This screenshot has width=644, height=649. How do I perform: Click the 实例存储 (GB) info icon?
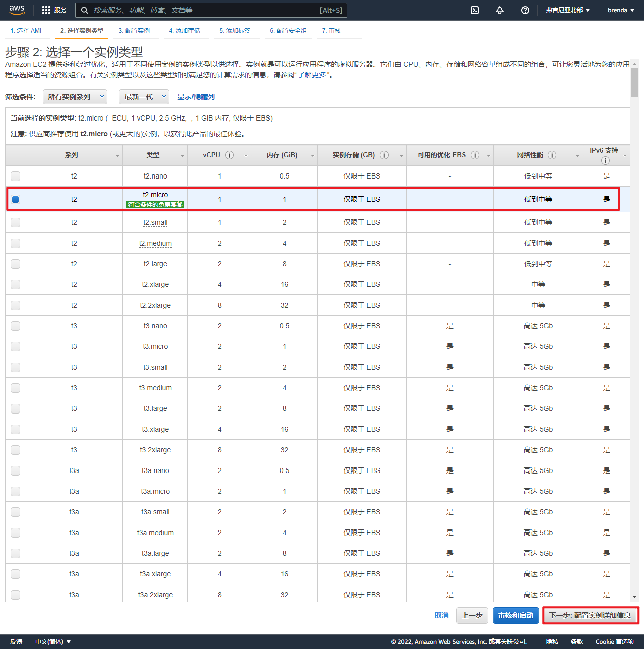pos(384,155)
